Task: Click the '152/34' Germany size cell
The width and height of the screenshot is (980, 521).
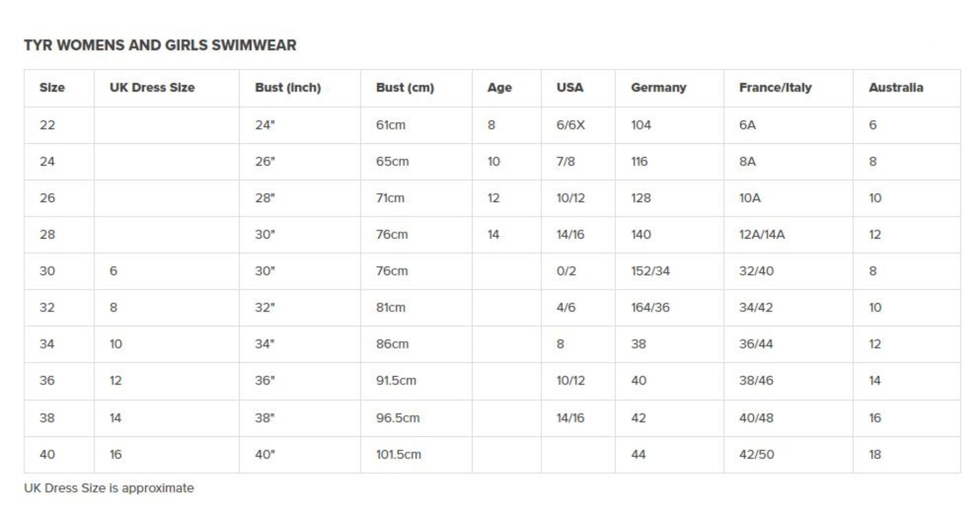Action: (650, 271)
